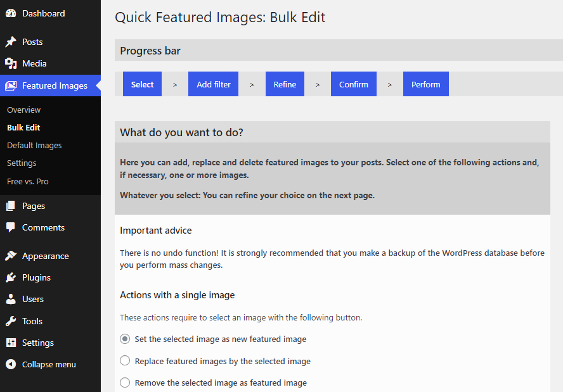Click 'Whatever you select' refine notice text
This screenshot has height=392, width=563.
point(247,196)
